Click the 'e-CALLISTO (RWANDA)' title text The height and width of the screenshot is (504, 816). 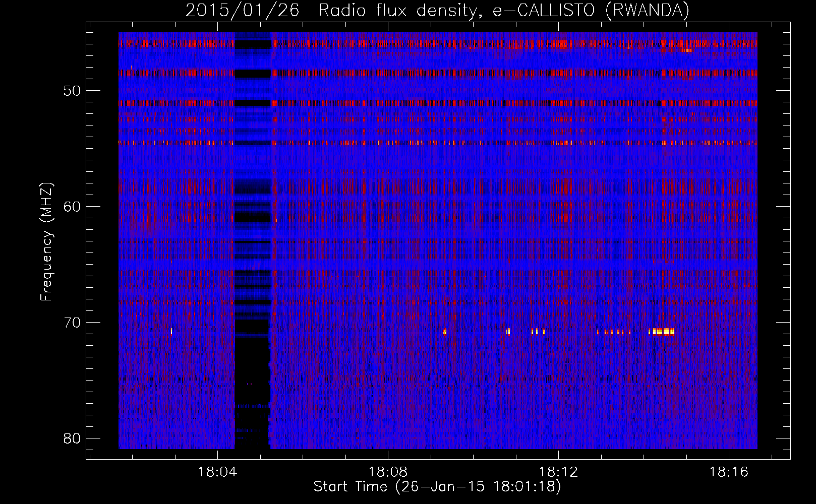(591, 10)
